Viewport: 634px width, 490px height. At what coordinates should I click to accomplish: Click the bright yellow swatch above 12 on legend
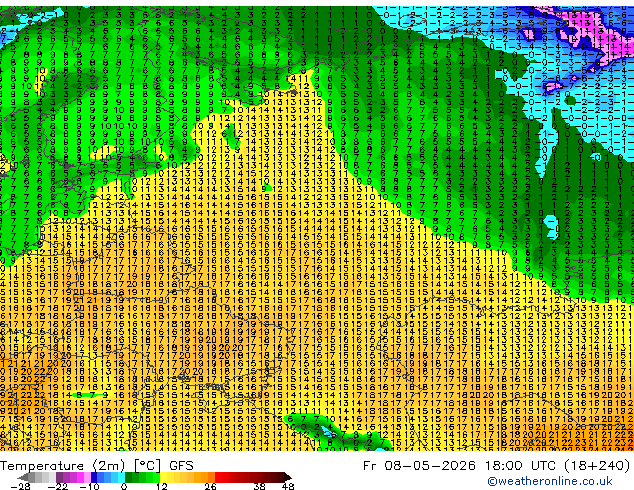click(163, 477)
